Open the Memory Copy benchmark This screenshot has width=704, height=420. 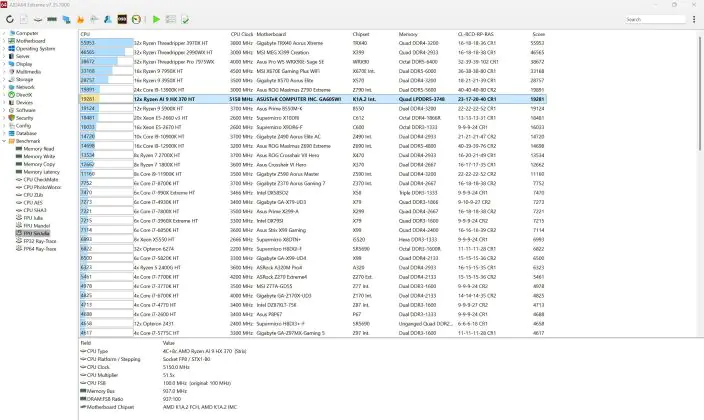coord(39,164)
